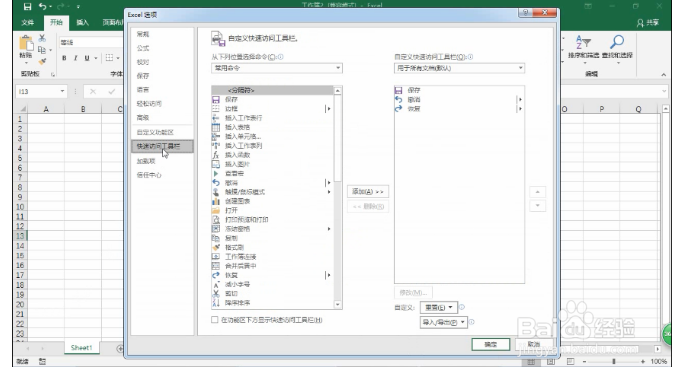
Task: Click scissors cut icon in Excel ribbon
Action: point(42,38)
